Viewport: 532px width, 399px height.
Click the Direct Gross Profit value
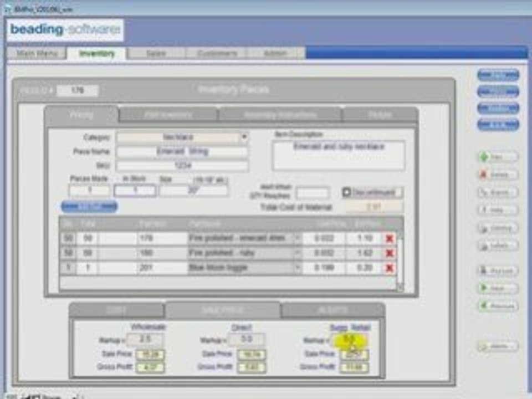(x=252, y=367)
